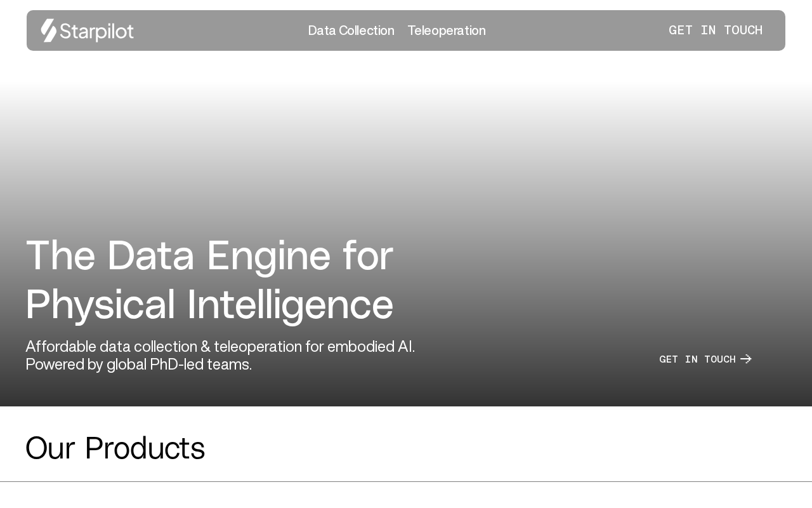This screenshot has height=508, width=812.
Task: Click the subtitle line starting with "Affordable data collection"
Action: tap(220, 347)
